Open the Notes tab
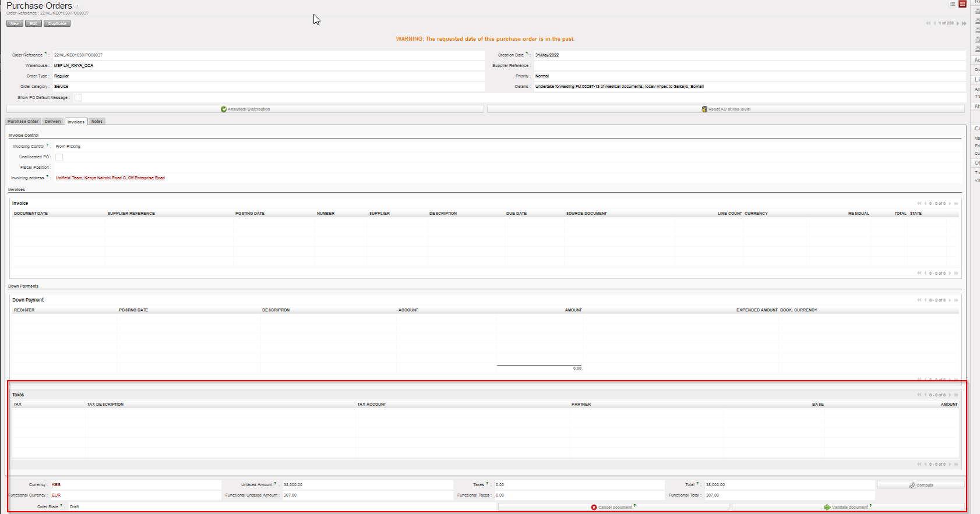 tap(97, 122)
